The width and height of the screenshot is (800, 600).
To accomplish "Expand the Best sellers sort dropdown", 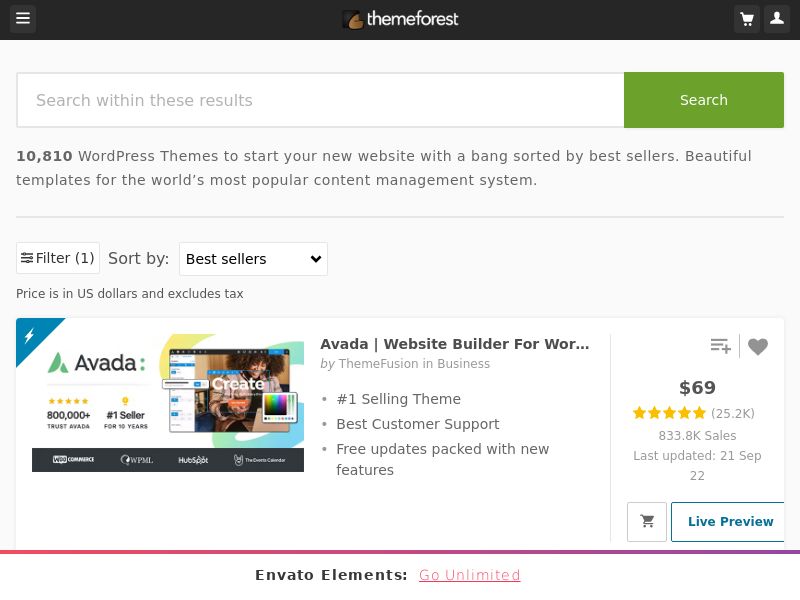I will (253, 259).
